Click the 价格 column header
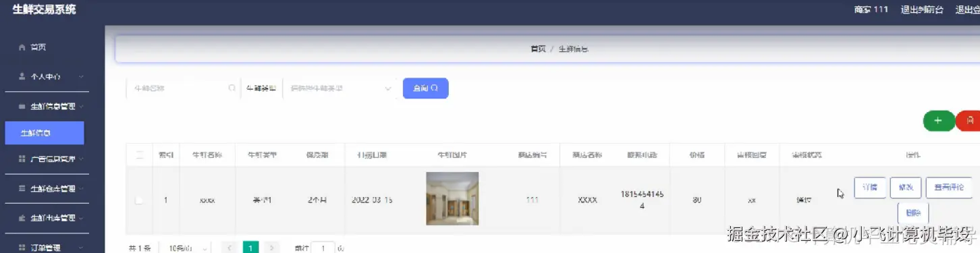The image size is (980, 253). pyautogui.click(x=697, y=155)
